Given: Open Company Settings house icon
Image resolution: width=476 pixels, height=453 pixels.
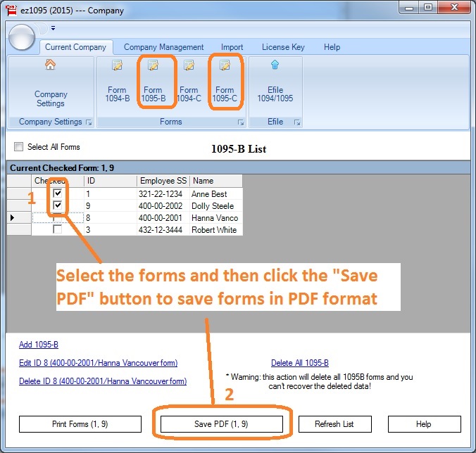Looking at the screenshot, I should pos(51,65).
